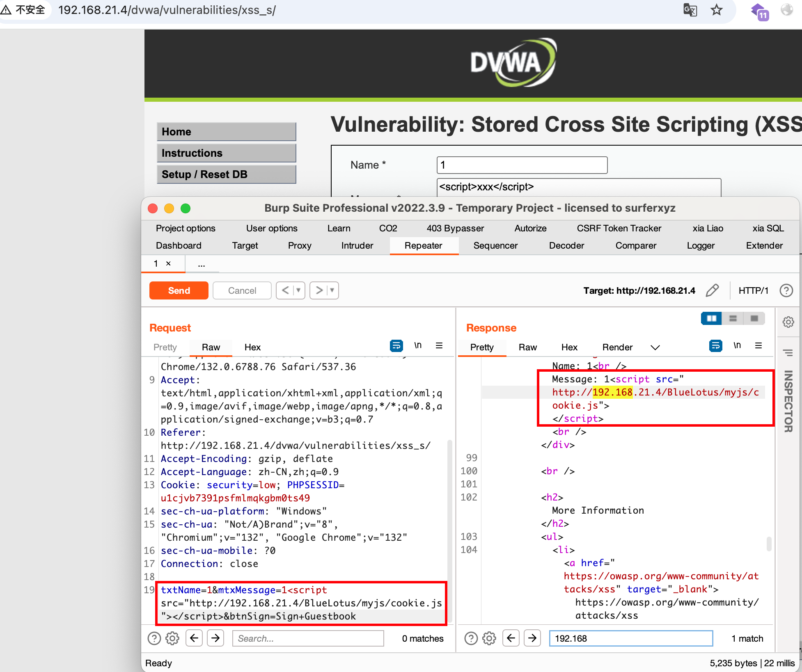Image resolution: width=802 pixels, height=672 pixels.
Task: Go back to the previous request history
Action: tap(285, 290)
